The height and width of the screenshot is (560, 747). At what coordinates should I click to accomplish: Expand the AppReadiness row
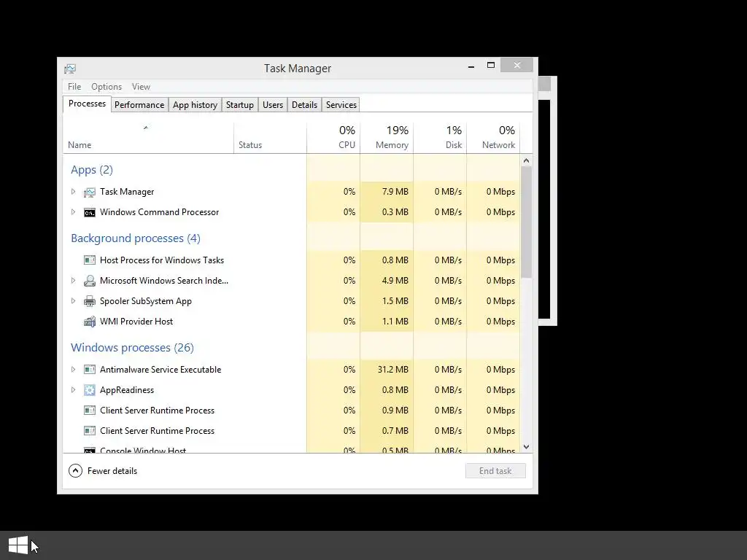point(73,390)
